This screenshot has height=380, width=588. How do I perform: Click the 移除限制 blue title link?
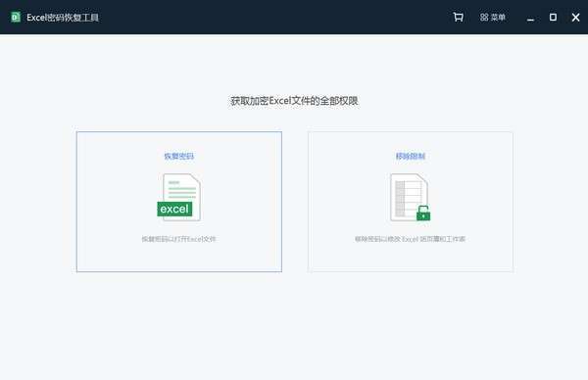tap(411, 156)
